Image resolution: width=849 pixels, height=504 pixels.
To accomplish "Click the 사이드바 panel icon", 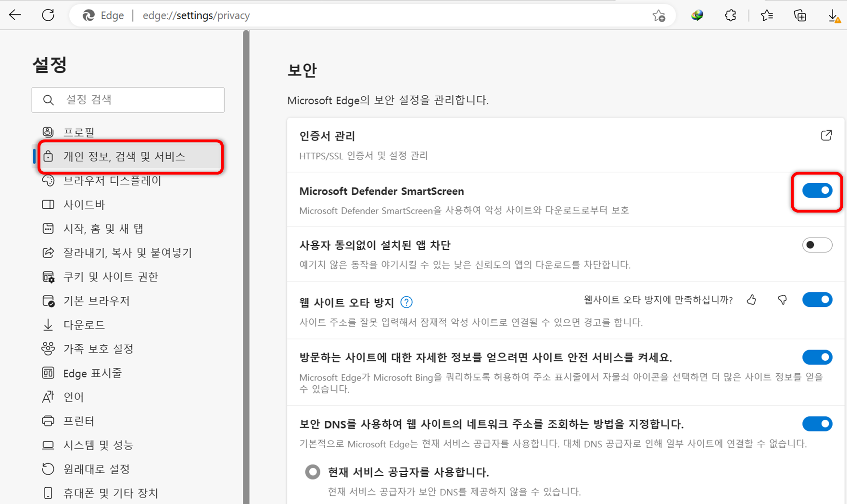I will [48, 204].
